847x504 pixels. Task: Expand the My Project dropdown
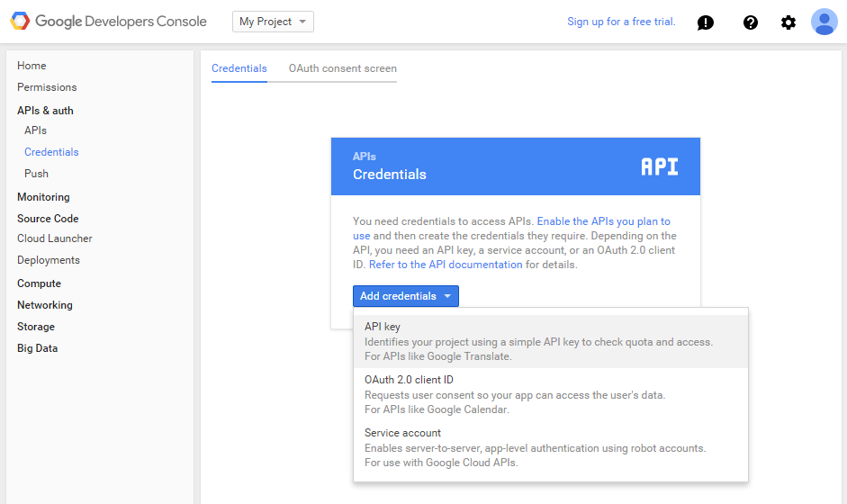click(x=273, y=22)
